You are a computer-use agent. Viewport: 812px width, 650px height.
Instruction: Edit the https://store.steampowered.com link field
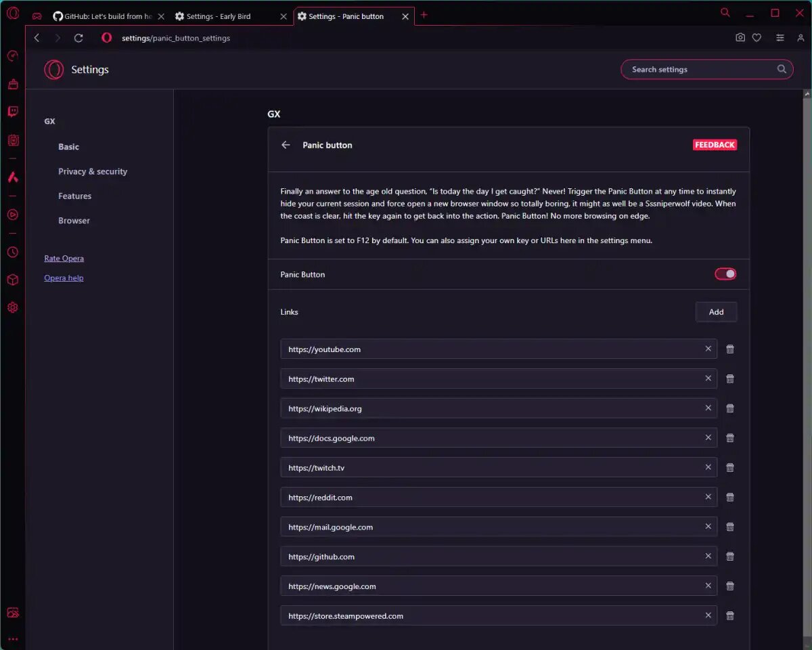499,615
